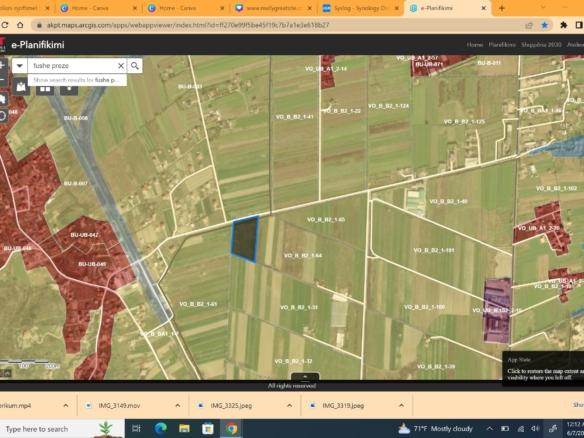Reload the page with the browser refresh icon
Viewport: 584px width, 438px height.
click(x=4, y=25)
